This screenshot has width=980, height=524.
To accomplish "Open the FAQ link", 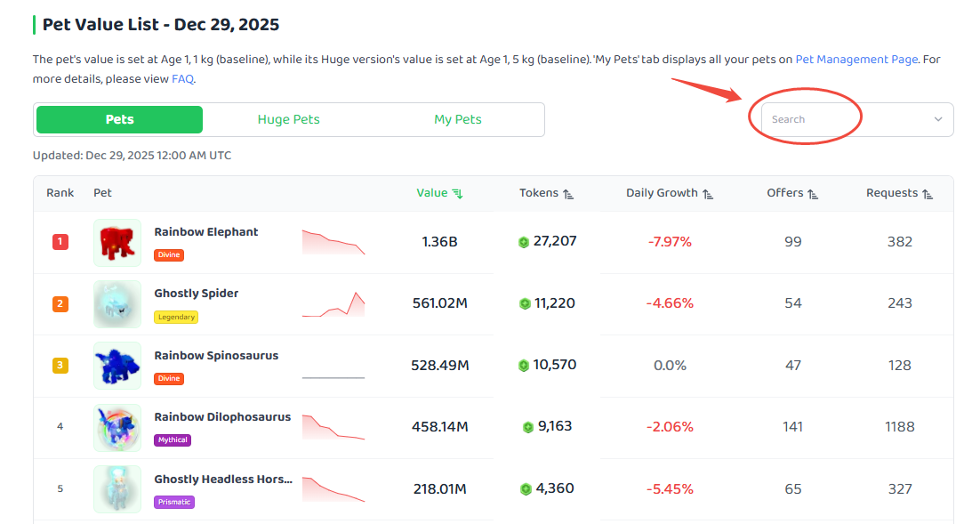I will (182, 79).
